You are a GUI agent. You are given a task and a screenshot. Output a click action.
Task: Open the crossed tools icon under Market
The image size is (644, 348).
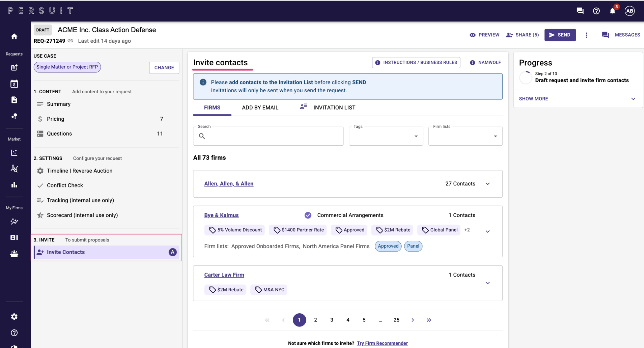14,169
